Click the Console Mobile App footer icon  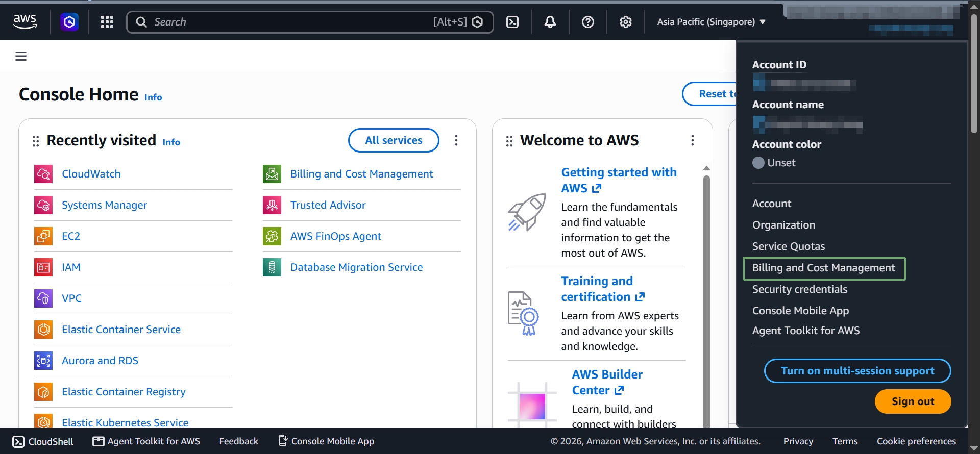[x=283, y=440]
